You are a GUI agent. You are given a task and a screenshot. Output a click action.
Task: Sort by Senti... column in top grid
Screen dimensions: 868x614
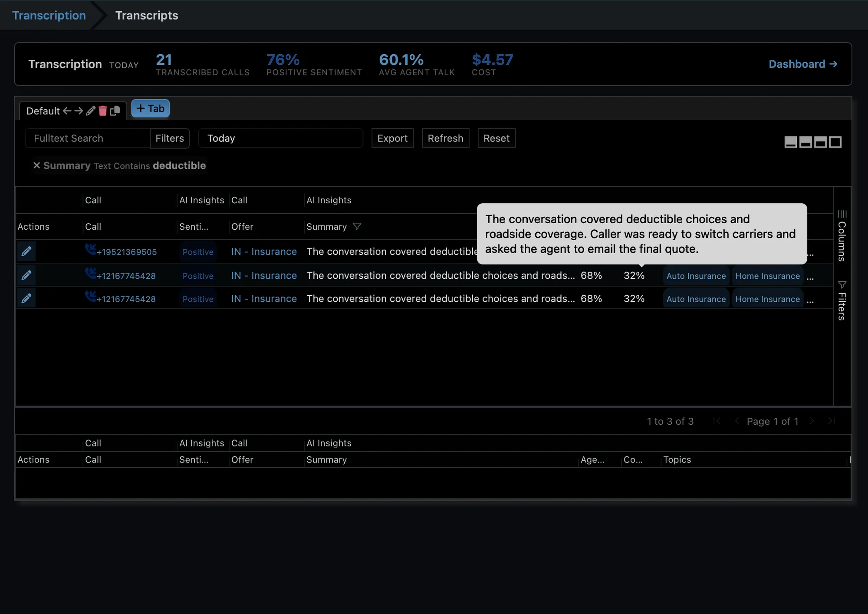(194, 226)
